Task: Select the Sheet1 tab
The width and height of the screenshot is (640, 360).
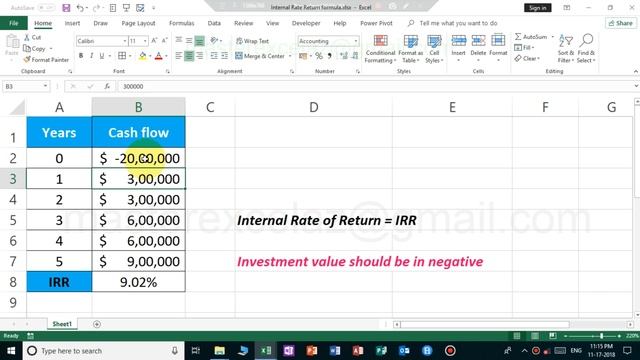Action: point(62,324)
